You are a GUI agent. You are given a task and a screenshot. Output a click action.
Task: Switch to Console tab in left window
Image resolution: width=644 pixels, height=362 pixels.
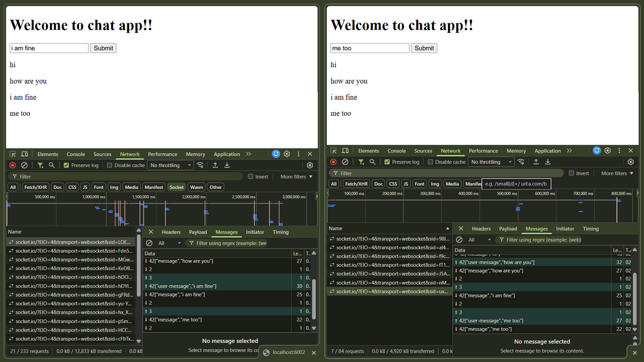(x=76, y=154)
